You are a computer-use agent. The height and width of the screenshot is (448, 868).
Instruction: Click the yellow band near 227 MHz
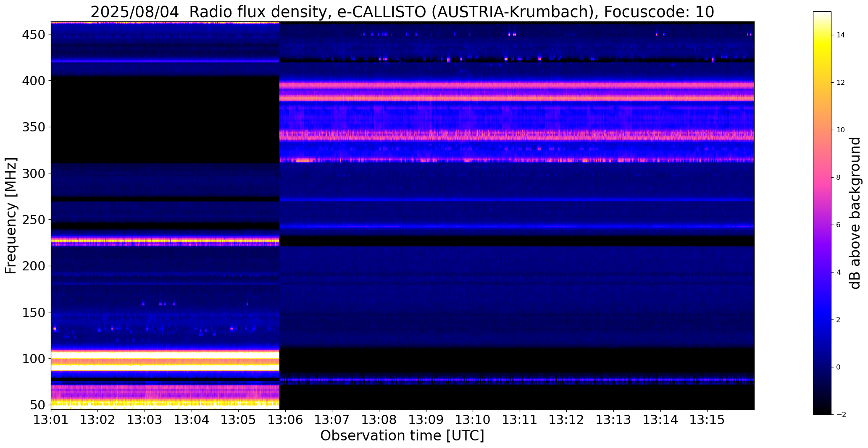click(165, 241)
